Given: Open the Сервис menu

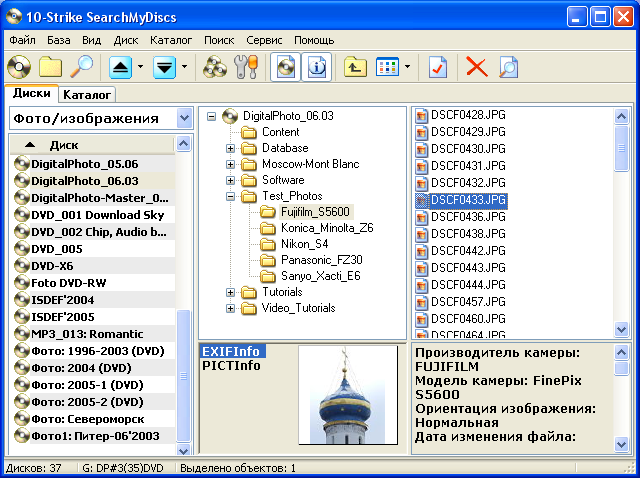Looking at the screenshot, I should (264, 40).
